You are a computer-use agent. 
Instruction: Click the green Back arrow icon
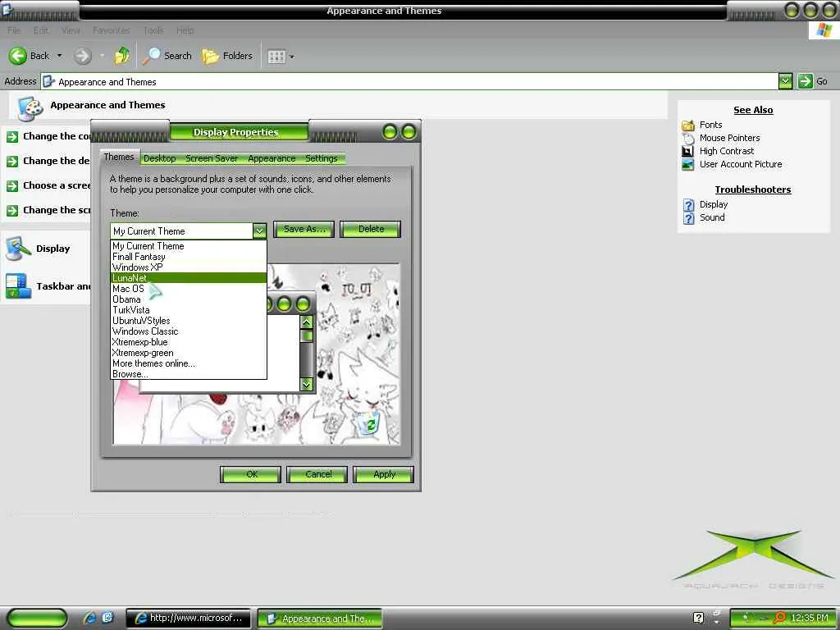[17, 56]
